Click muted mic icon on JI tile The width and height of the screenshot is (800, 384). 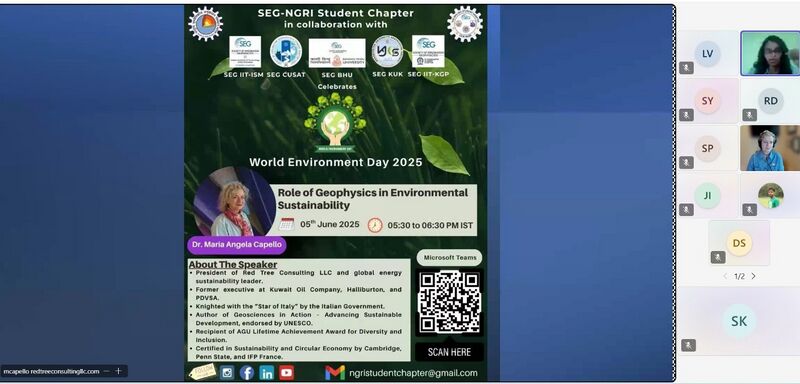point(686,210)
